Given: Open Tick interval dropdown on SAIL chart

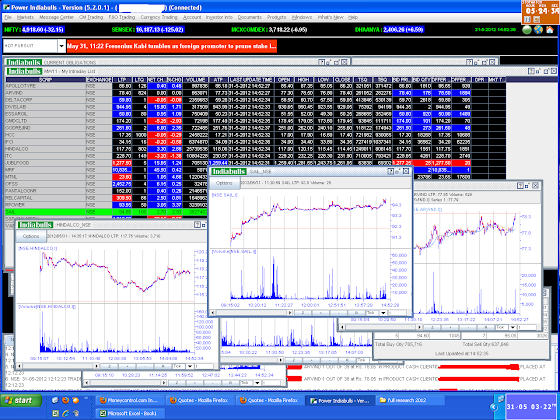Looking at the screenshot, I should (x=383, y=313).
